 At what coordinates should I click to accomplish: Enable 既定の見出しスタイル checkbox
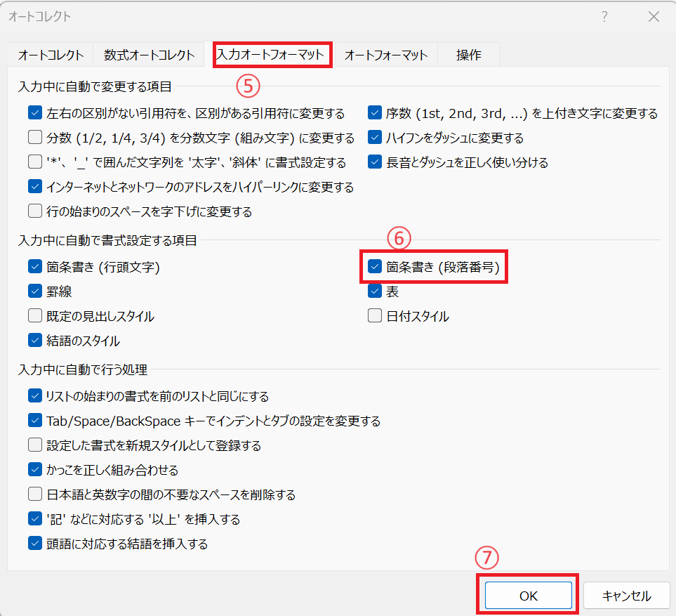pyautogui.click(x=35, y=316)
